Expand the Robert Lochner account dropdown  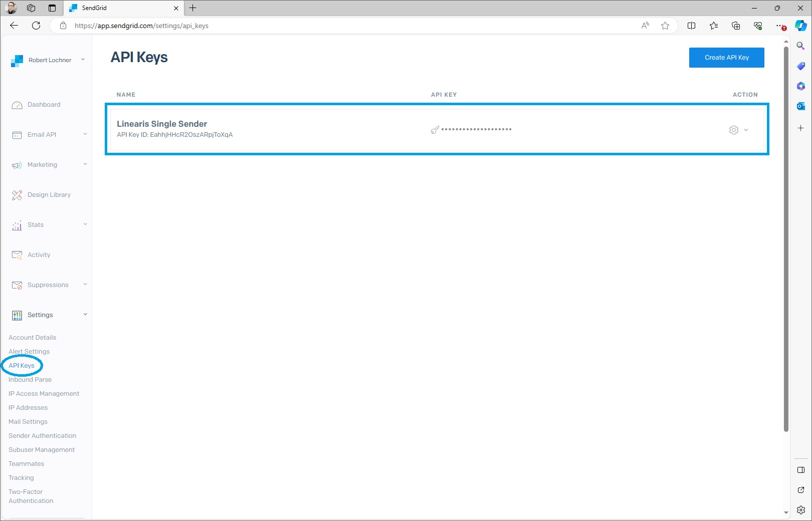coord(83,60)
